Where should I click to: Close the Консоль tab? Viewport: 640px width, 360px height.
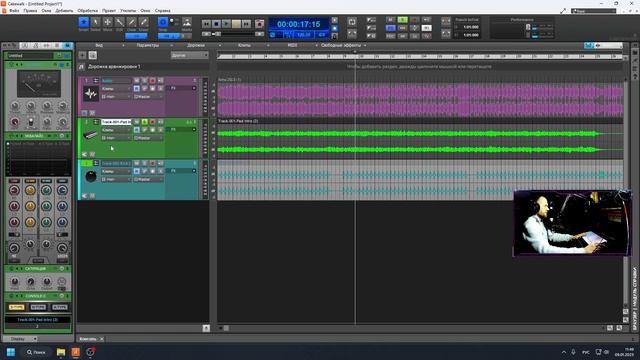(102, 339)
